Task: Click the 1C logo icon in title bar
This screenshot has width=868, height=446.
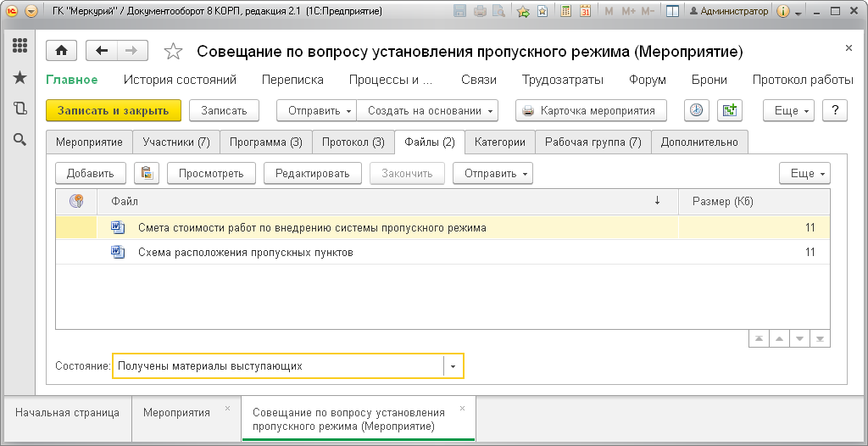Action: [x=12, y=11]
